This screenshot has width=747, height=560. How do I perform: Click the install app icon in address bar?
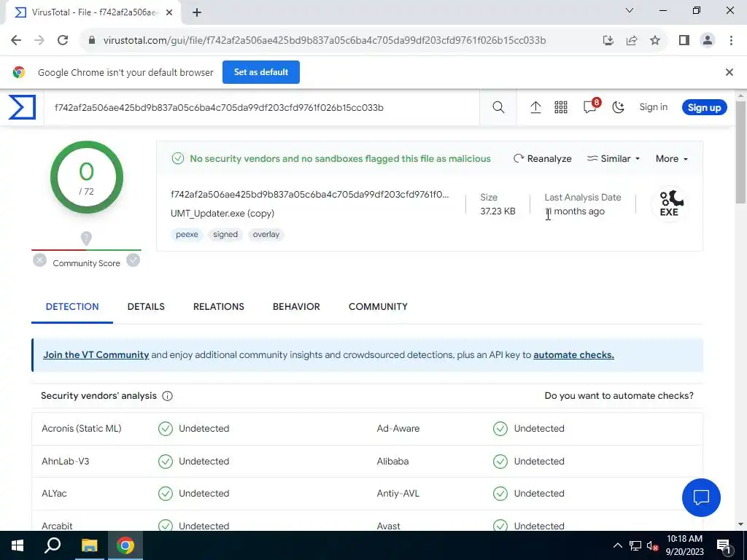click(608, 40)
